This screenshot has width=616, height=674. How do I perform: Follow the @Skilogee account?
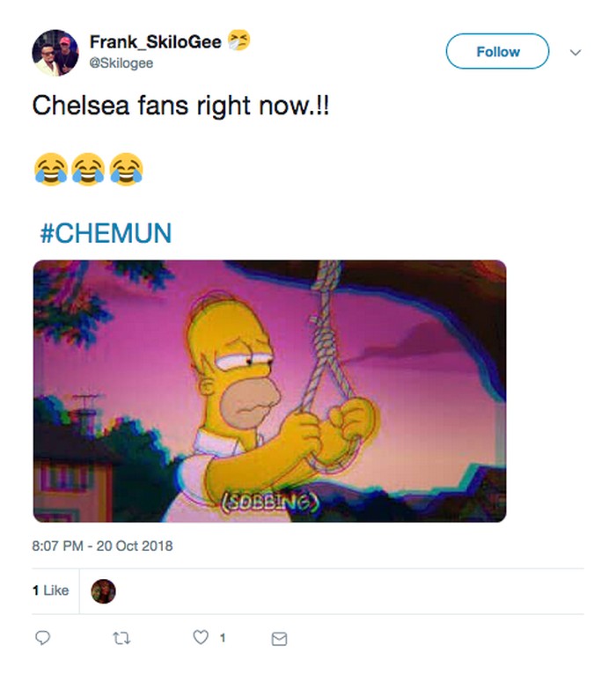pyautogui.click(x=497, y=52)
